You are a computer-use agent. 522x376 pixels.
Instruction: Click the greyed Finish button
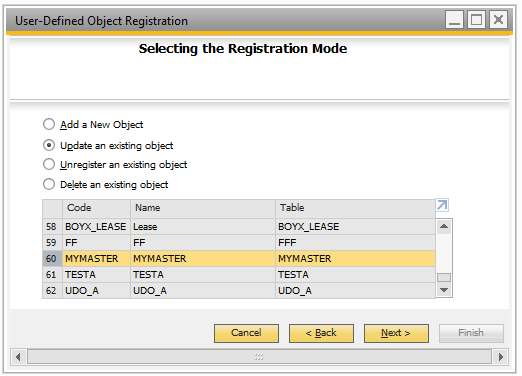point(471,333)
